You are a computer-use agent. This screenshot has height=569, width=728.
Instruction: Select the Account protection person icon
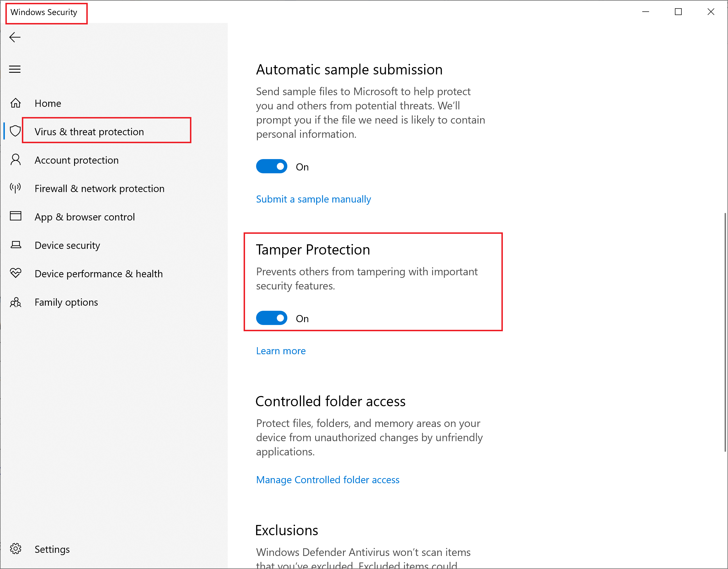pyautogui.click(x=15, y=160)
